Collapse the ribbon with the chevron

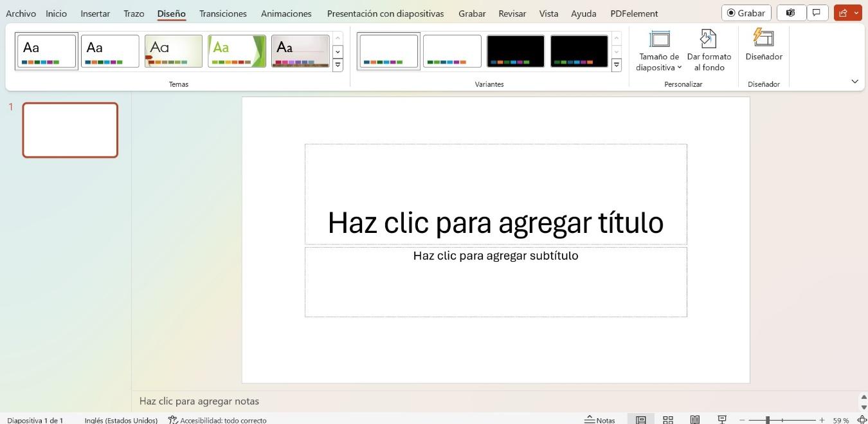point(855,81)
